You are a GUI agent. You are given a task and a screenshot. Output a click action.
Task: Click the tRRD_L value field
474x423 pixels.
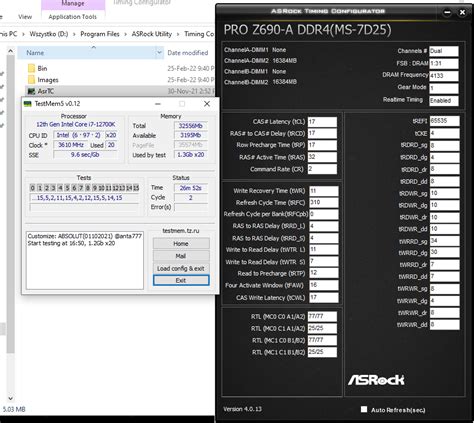tap(324, 226)
